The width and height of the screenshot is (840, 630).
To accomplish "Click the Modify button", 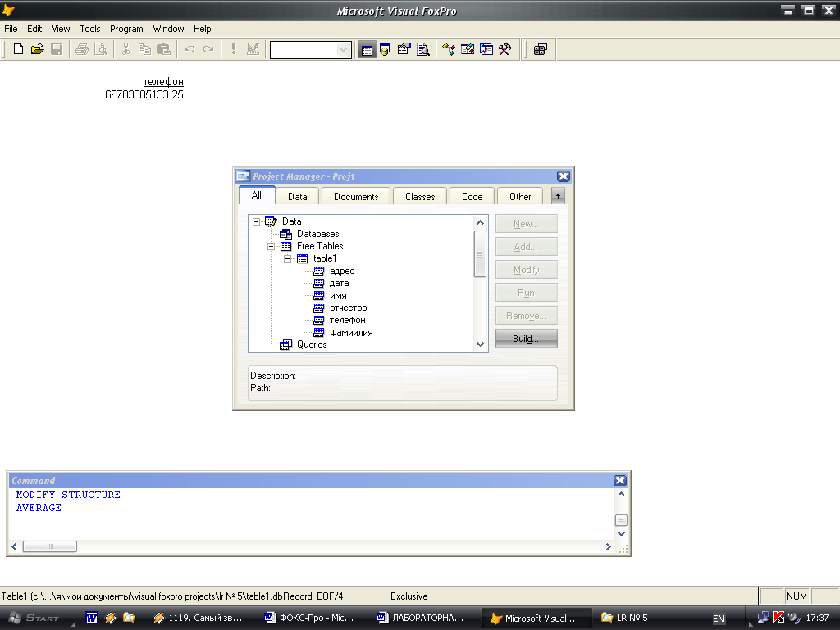I will (x=526, y=270).
